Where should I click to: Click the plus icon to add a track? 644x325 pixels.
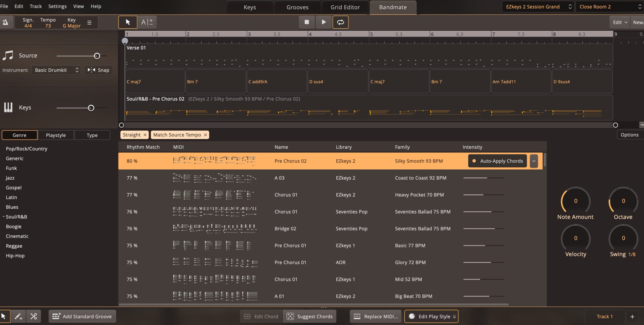pos(632,317)
